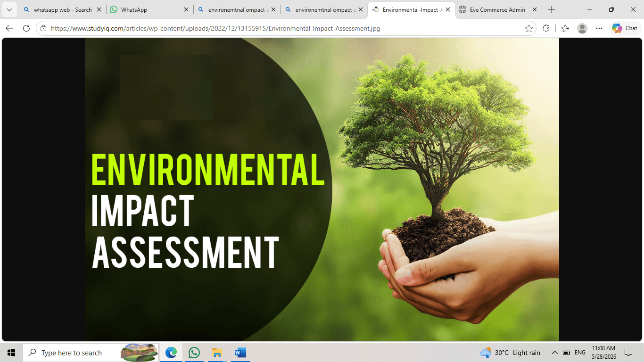Close the first environemtnal ompact search tab

273,9
